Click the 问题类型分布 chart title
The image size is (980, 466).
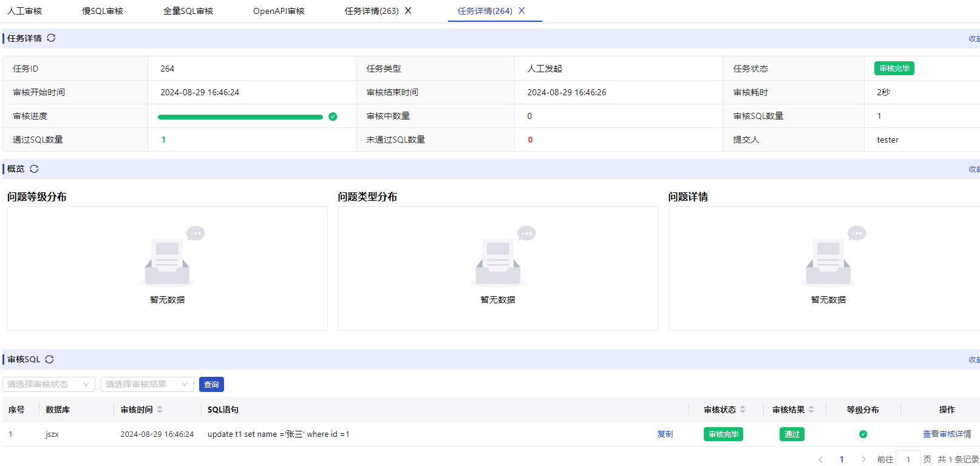pyautogui.click(x=367, y=197)
